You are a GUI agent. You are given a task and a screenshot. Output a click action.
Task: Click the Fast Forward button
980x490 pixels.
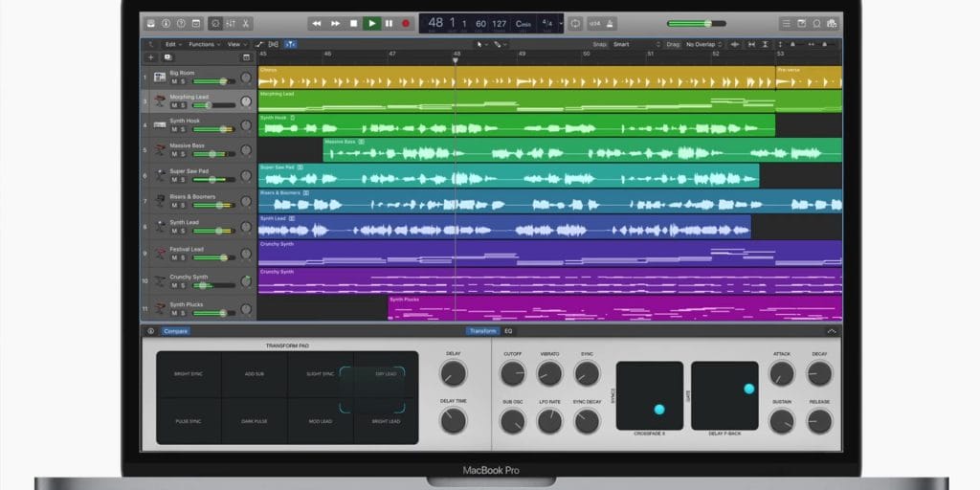coord(336,24)
